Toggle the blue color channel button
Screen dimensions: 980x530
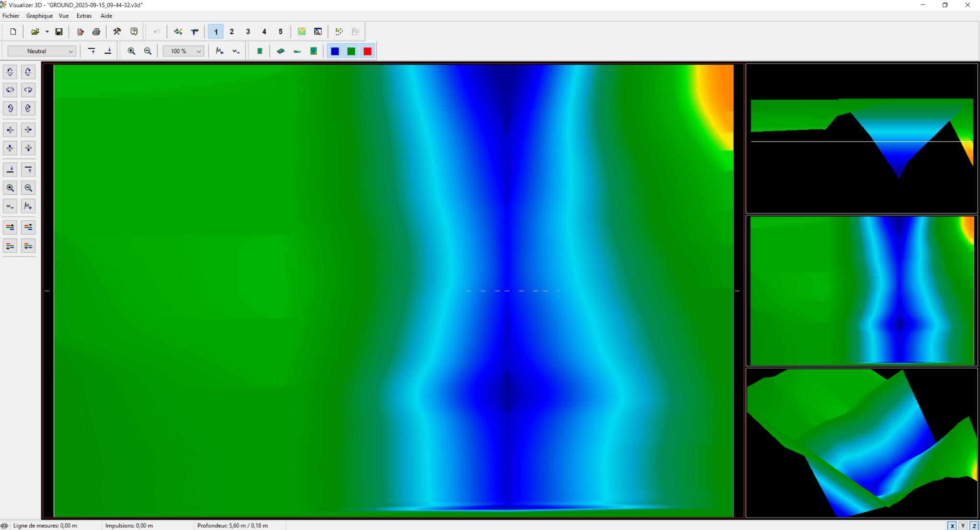pos(335,51)
